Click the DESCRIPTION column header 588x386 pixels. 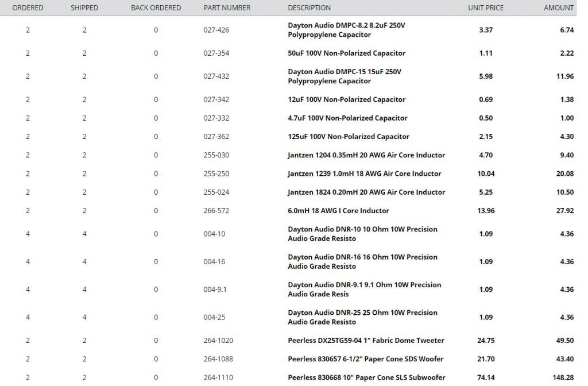pyautogui.click(x=310, y=7)
